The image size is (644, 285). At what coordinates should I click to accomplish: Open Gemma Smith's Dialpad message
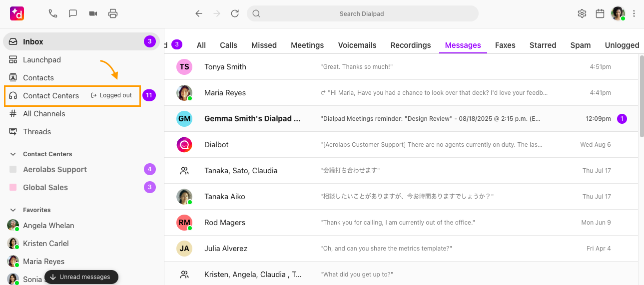point(401,119)
